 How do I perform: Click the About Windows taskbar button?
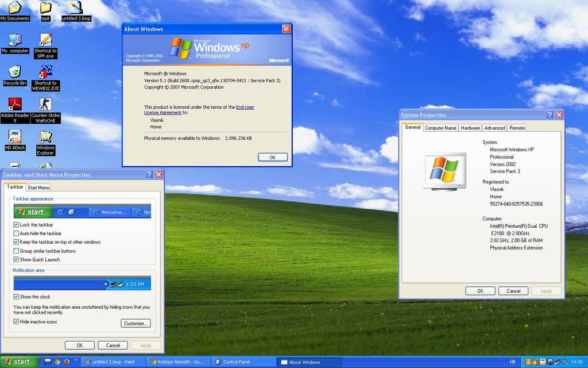(309, 362)
